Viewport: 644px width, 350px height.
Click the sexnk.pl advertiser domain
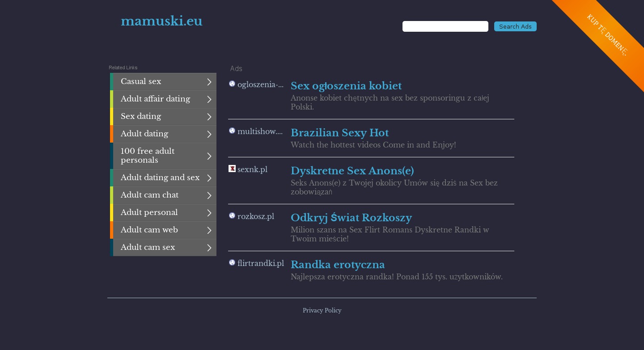[252, 169]
